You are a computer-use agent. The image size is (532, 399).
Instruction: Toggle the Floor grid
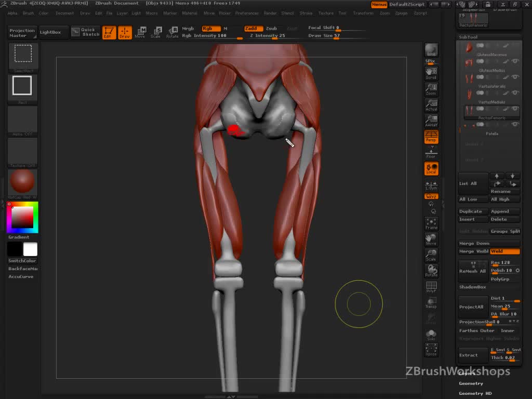[431, 153]
